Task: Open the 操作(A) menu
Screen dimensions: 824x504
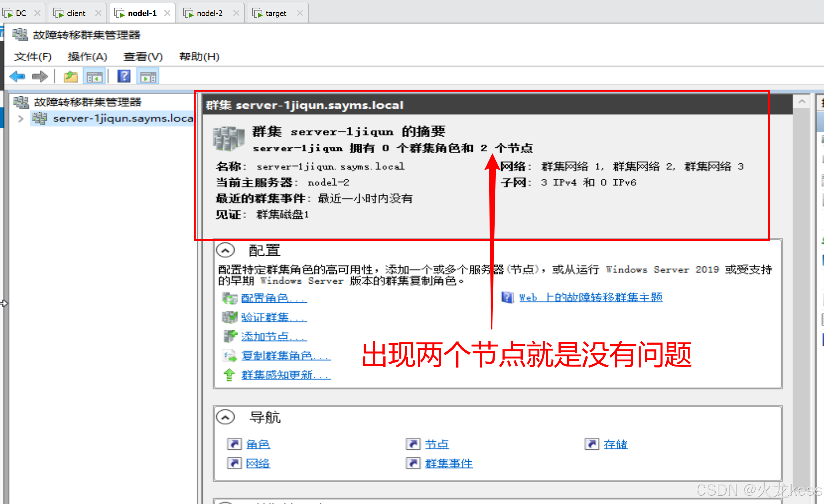Action: (x=87, y=57)
